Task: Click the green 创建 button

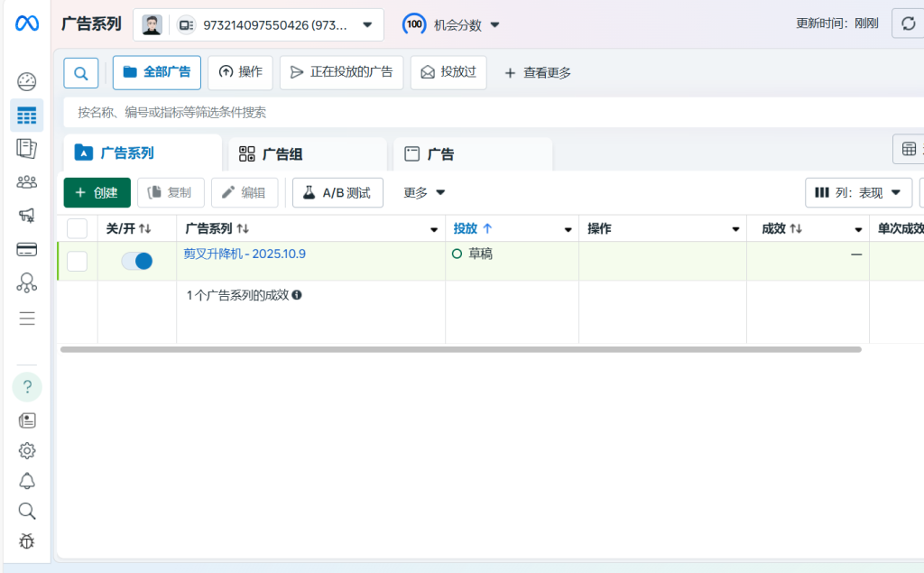Action: coord(97,192)
